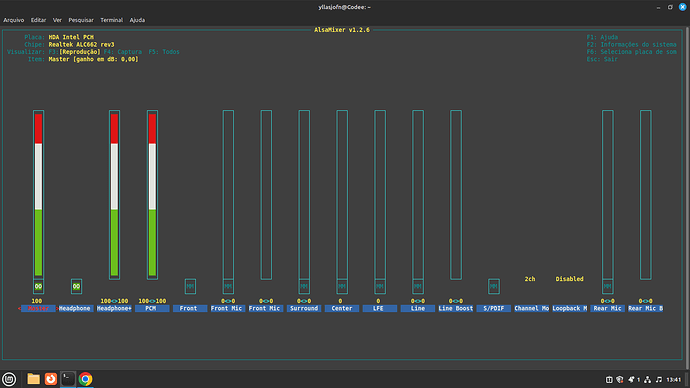
Task: Open the network connections tray icon
Action: point(647,379)
